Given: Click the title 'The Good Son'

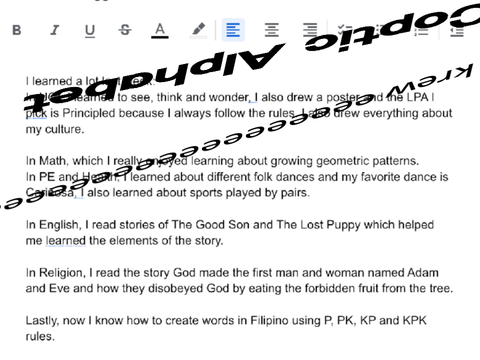Looking at the screenshot, I should [x=210, y=225].
